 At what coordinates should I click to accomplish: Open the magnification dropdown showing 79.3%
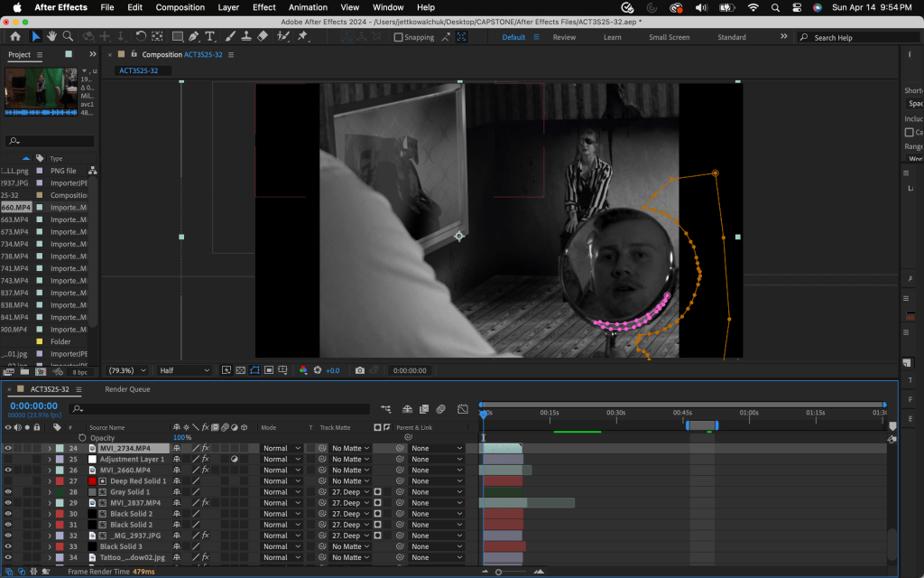(x=127, y=370)
